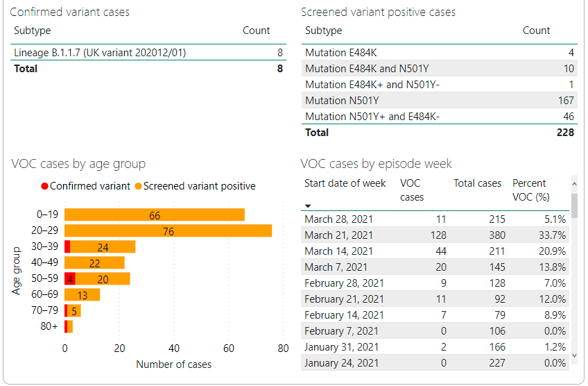Select the Mutation N501Y row

click(440, 100)
